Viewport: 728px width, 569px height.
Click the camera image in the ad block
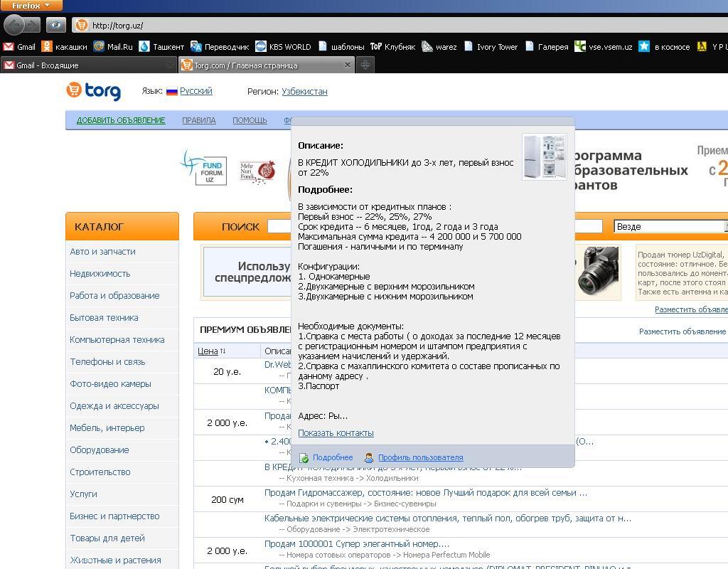pyautogui.click(x=597, y=270)
